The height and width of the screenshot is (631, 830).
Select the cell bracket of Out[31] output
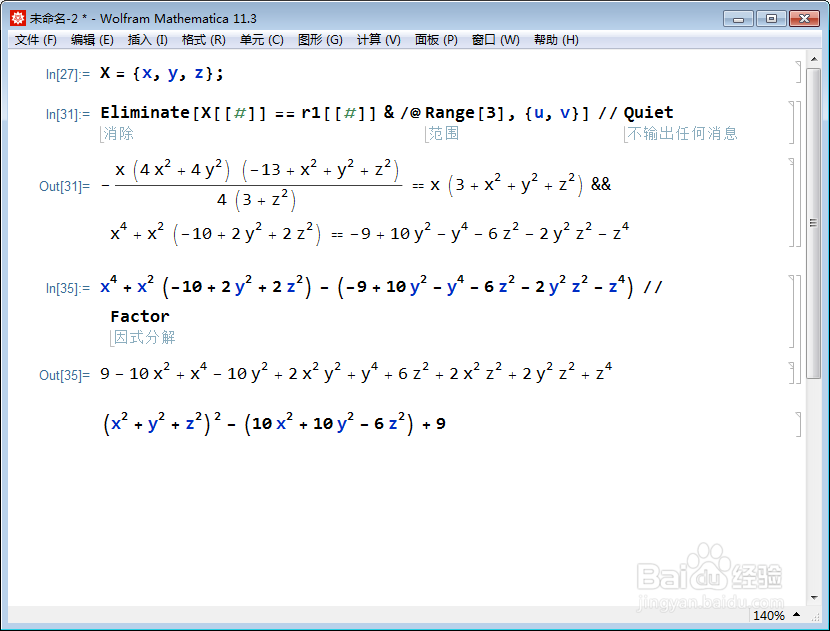pos(792,202)
